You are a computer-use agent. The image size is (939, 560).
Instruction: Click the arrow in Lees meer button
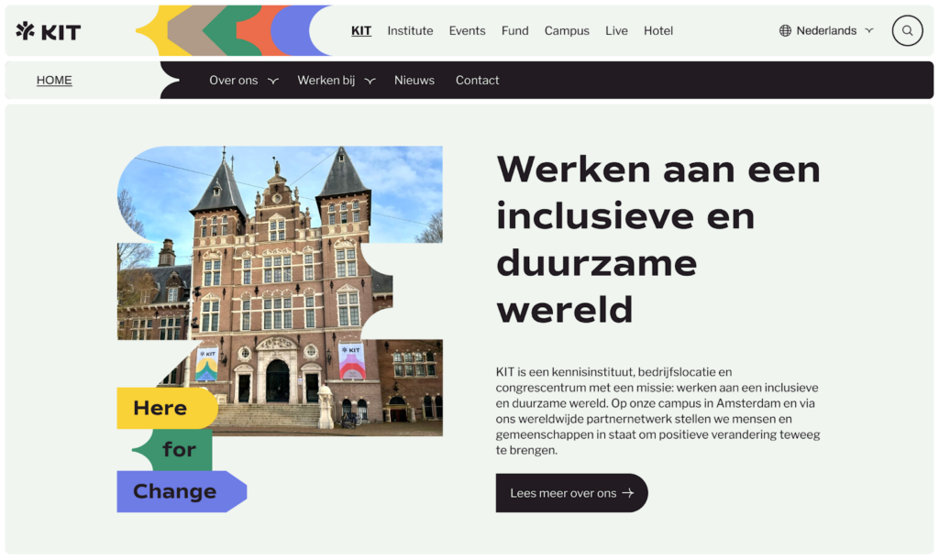click(628, 493)
